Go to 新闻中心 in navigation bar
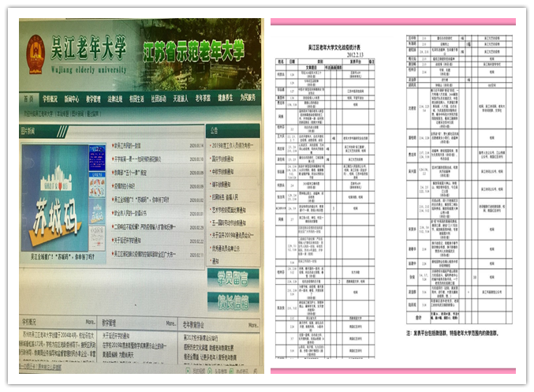The width and height of the screenshot is (534, 392). click(72, 99)
